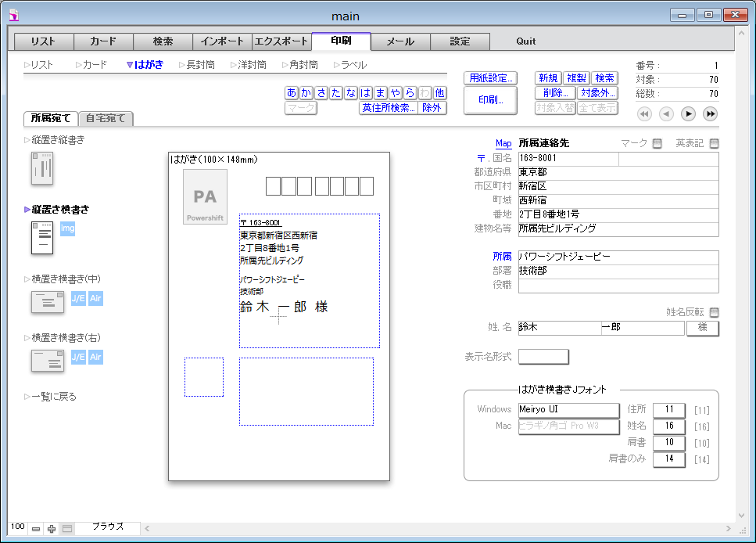Click the Img badge beside 縦置き横書き
Image resolution: width=756 pixels, height=543 pixels.
coord(67,228)
